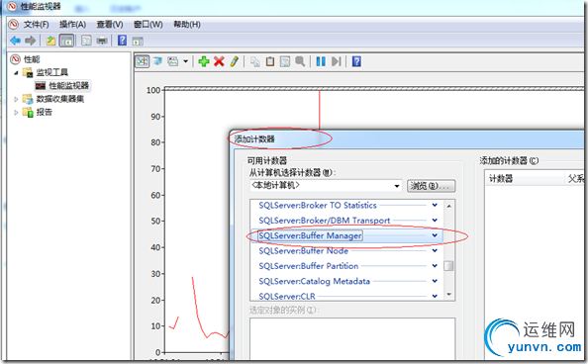Click the up-one-level folder icon
The image size is (588, 364).
(50, 41)
